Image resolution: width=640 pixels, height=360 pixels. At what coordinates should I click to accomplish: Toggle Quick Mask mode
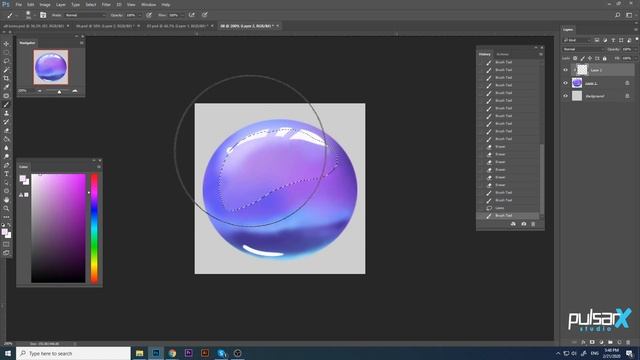(x=6, y=244)
